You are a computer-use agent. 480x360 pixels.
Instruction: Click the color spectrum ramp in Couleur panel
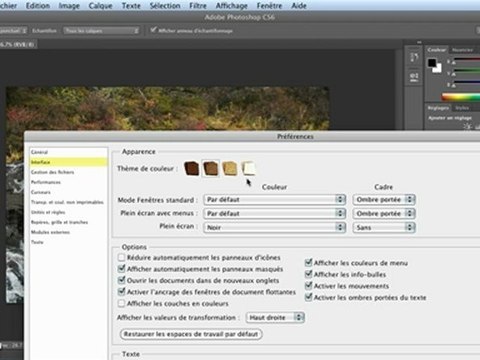pos(460,97)
